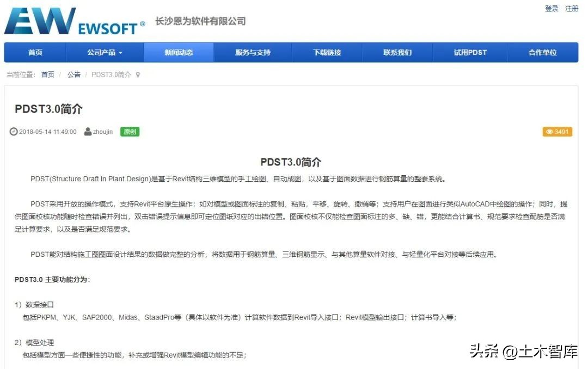Viewport: 588px width, 369px height.
Task: Click the author person icon beside zhoujin
Action: [x=88, y=131]
